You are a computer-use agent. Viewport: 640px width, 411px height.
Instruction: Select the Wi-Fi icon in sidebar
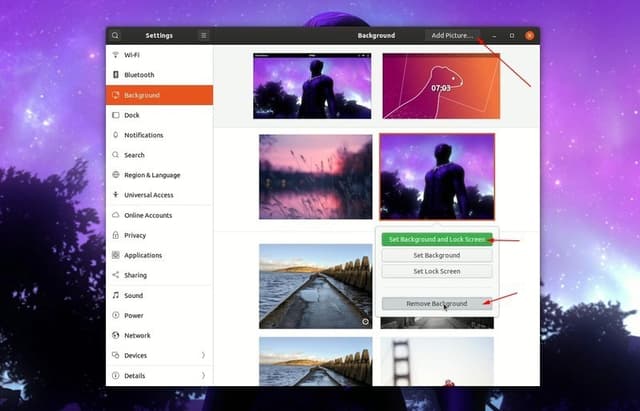coord(116,55)
